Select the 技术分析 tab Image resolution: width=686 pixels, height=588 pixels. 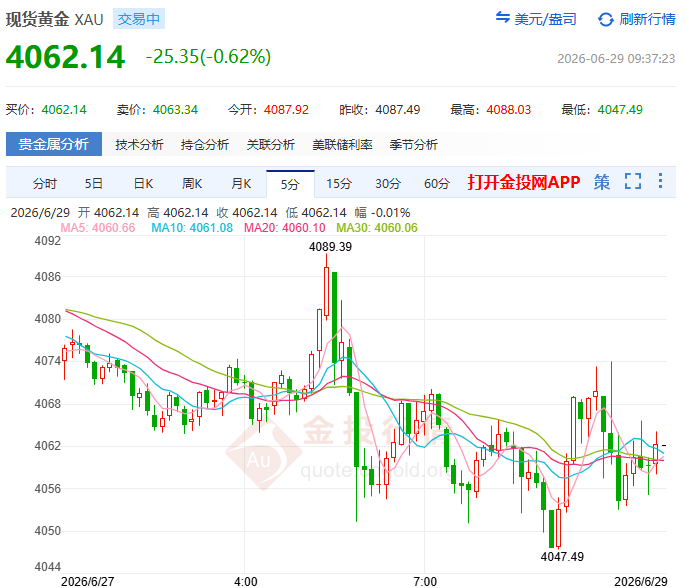pos(139,144)
